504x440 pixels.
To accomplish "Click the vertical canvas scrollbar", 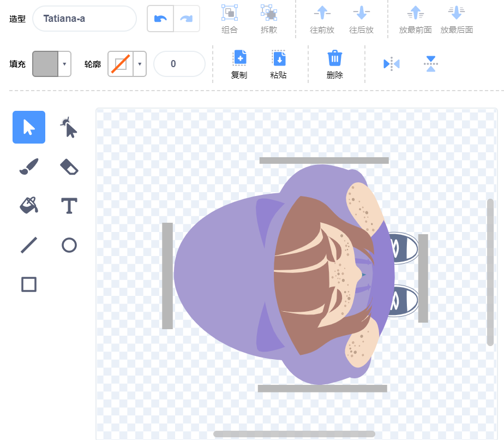I will (490, 272).
